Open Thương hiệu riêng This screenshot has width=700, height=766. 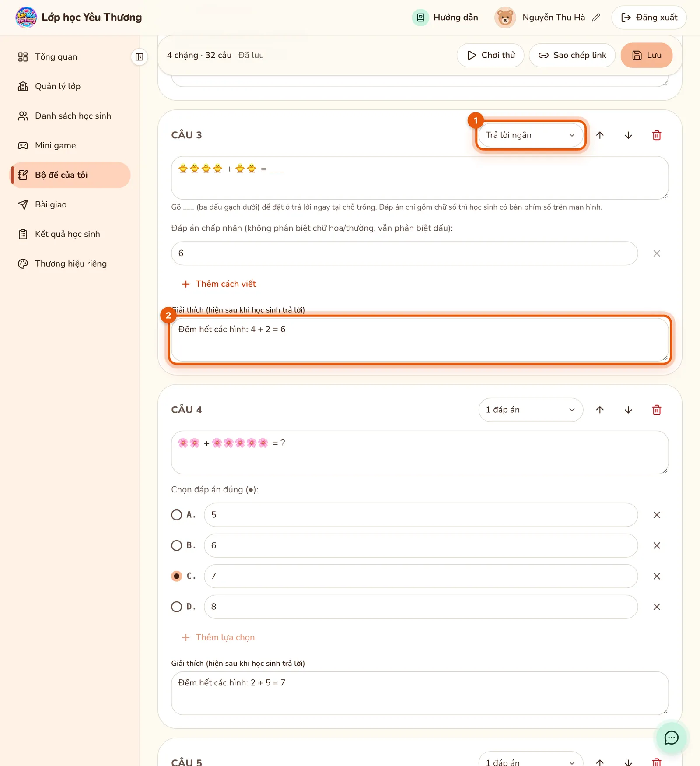(x=70, y=264)
